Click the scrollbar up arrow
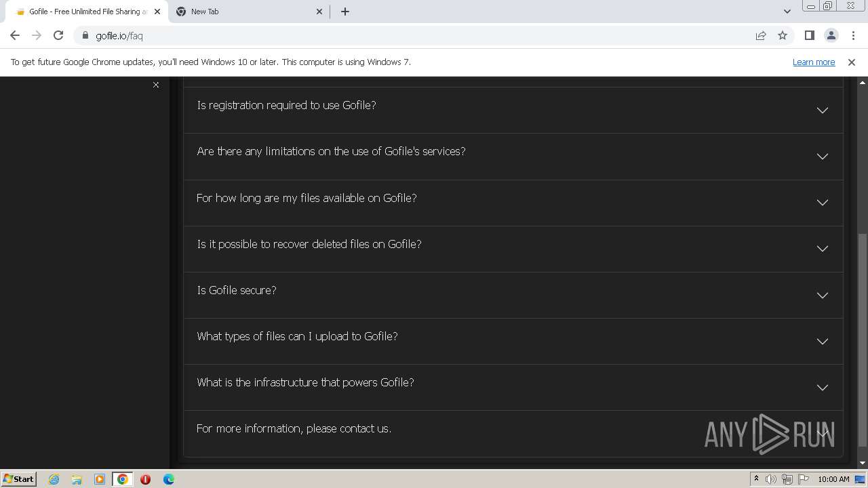 863,82
